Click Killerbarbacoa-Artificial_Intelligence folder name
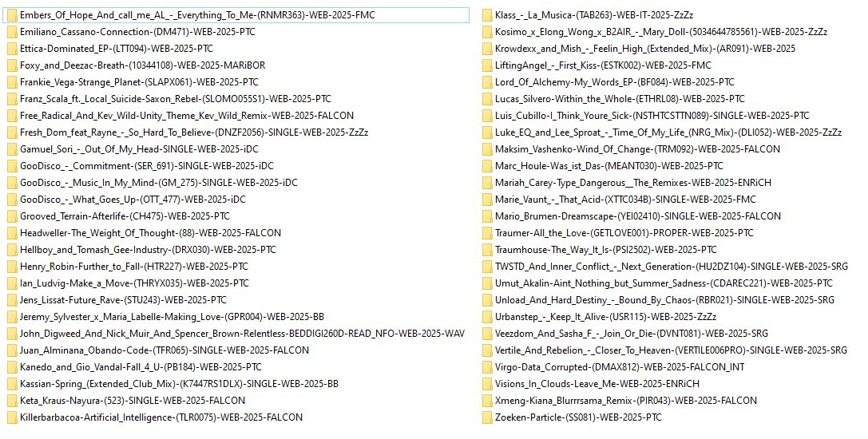The width and height of the screenshot is (868, 439). click(x=161, y=417)
